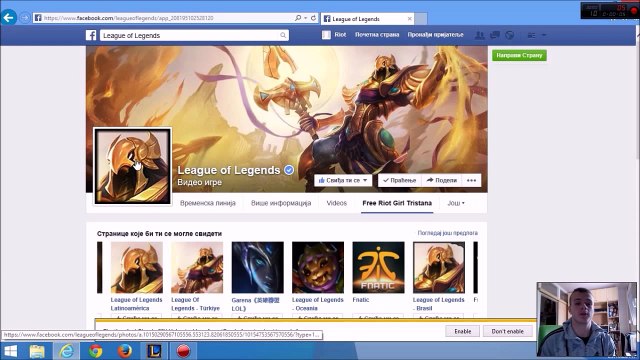Image resolution: width=640 pixels, height=360 pixels.
Task: Launch Firefox from taskbar
Action: coord(124,351)
